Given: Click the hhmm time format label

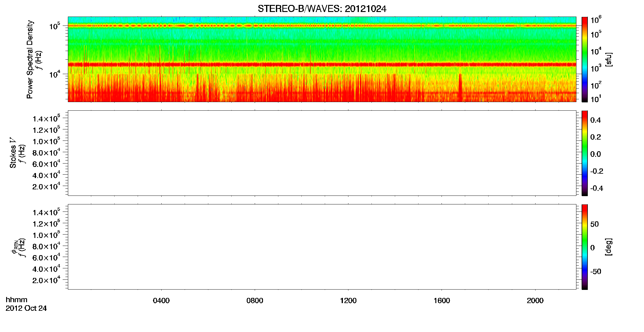Looking at the screenshot, I should pos(17,300).
